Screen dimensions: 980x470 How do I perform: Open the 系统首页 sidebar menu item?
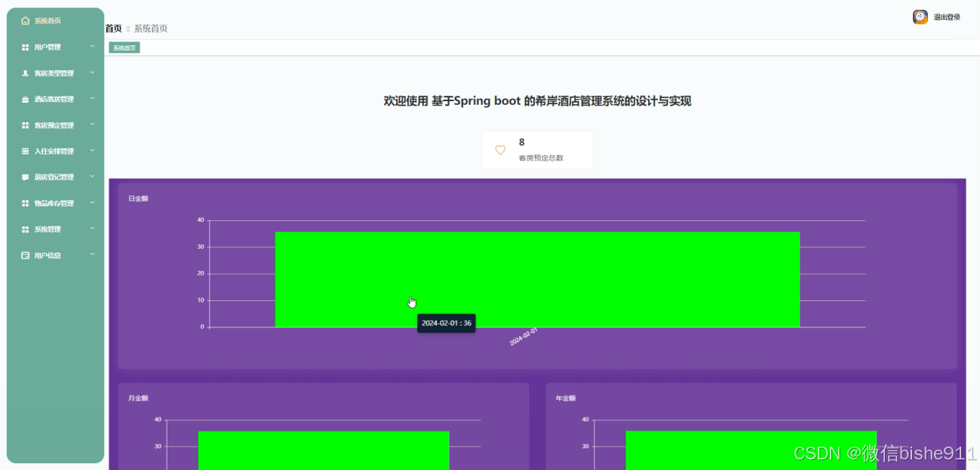pos(55,21)
